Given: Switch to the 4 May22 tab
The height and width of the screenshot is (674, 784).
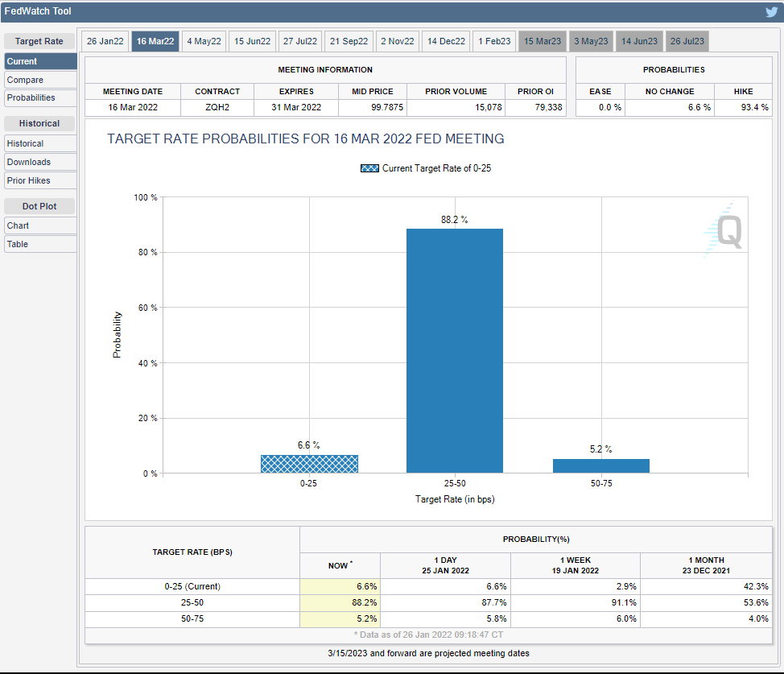Looking at the screenshot, I should [x=204, y=41].
